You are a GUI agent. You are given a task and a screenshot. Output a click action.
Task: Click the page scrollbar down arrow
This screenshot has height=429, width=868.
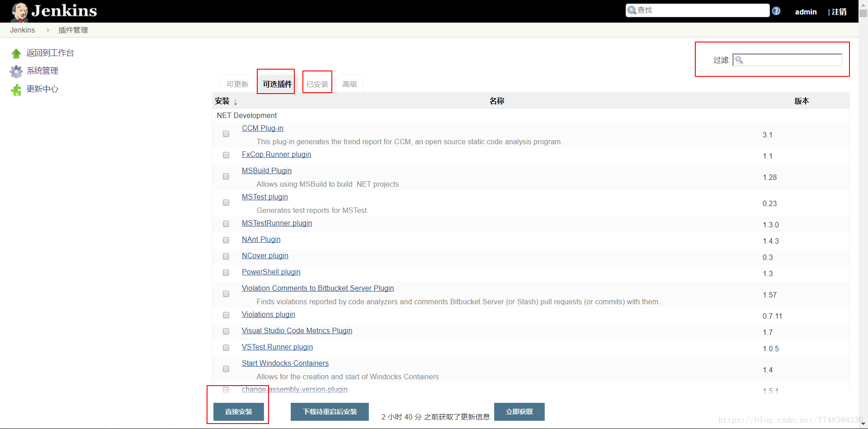[863, 424]
